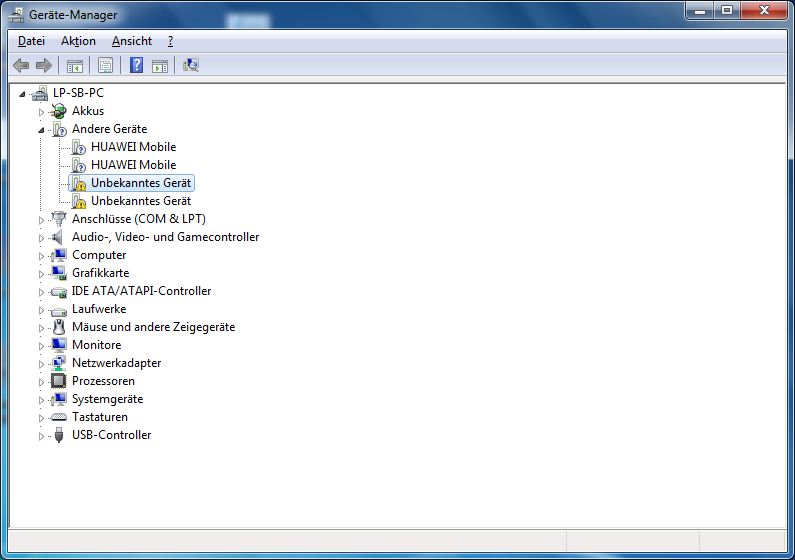The height and width of the screenshot is (560, 795).
Task: Select the last Unbekanntes Gerät entry
Action: tap(141, 201)
